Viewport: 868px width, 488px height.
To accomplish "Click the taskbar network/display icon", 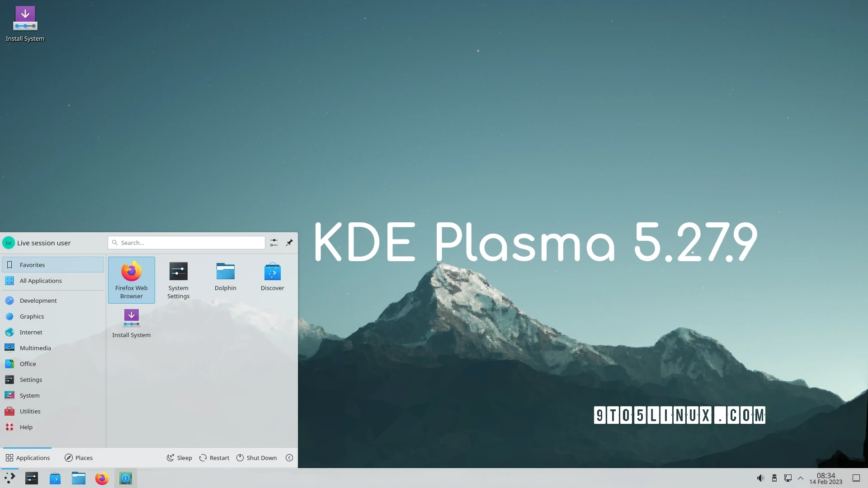I will [788, 478].
